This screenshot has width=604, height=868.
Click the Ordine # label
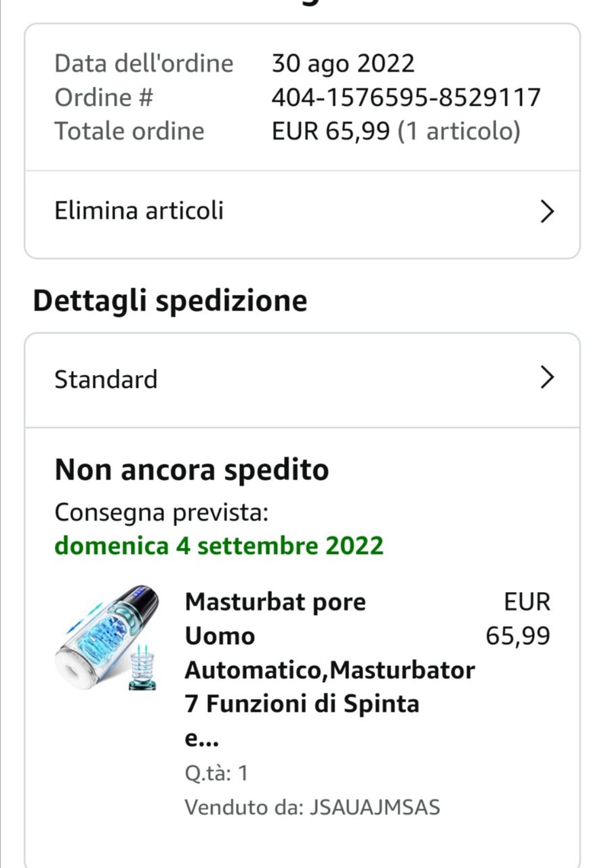point(104,98)
